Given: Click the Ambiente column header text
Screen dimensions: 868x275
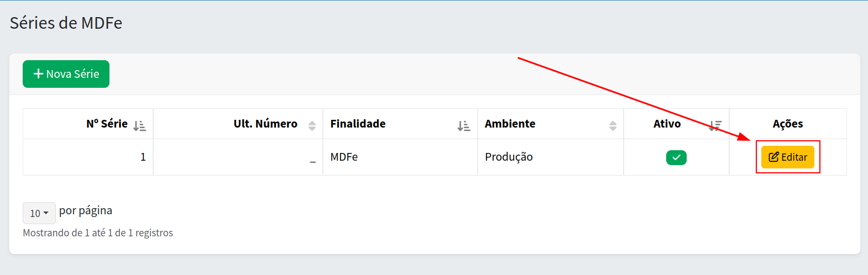Looking at the screenshot, I should pyautogui.click(x=510, y=124).
